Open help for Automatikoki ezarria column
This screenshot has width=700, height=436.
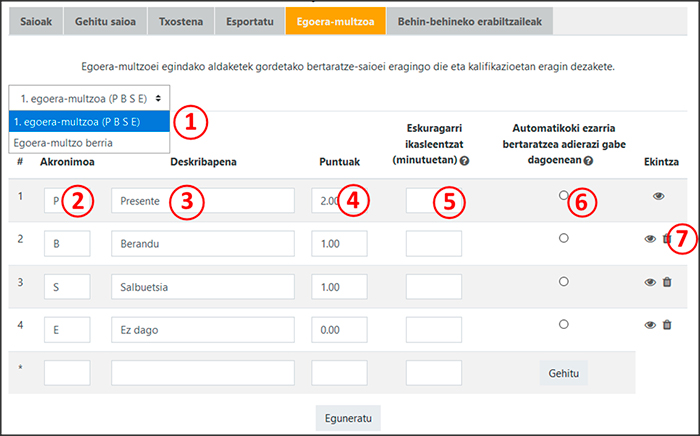tap(590, 161)
